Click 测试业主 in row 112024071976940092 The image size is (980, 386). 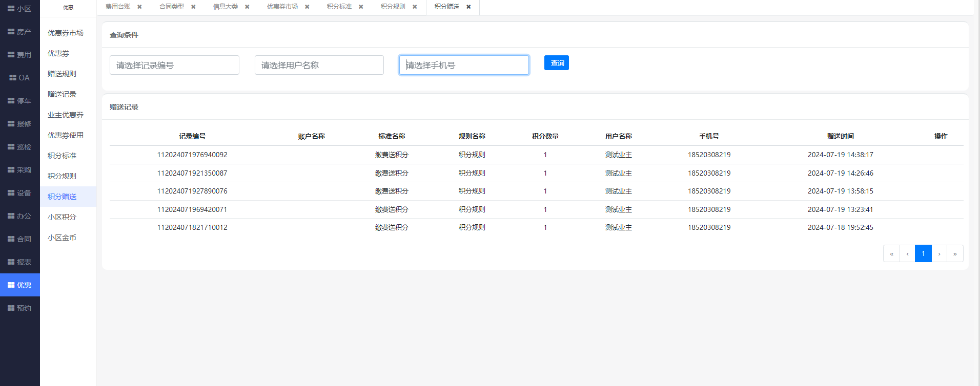[x=618, y=155]
